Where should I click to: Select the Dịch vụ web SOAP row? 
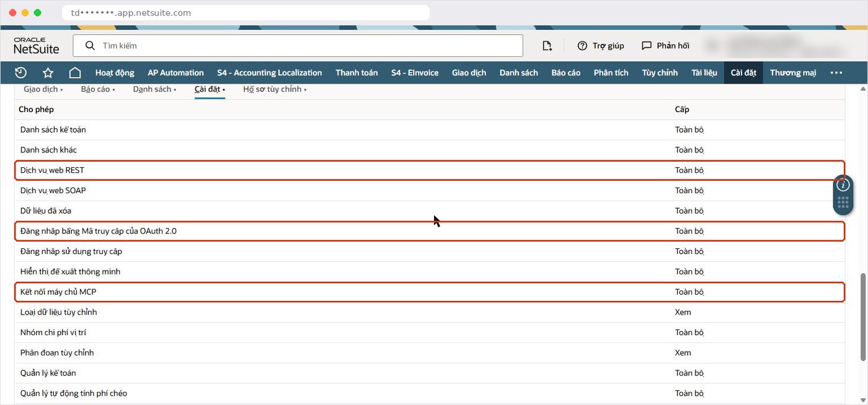[430, 191]
